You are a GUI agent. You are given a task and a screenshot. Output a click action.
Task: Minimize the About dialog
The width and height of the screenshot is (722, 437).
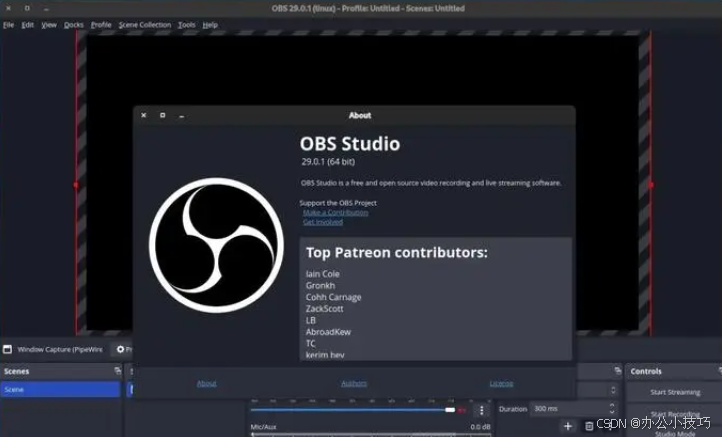click(x=181, y=116)
